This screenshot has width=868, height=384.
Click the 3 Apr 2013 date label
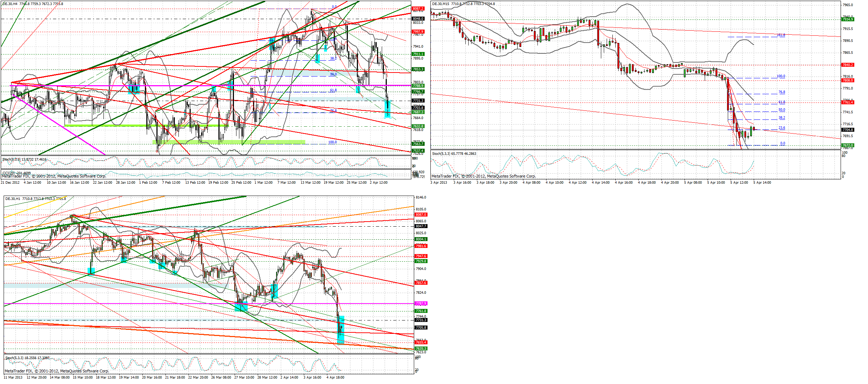(x=439, y=182)
